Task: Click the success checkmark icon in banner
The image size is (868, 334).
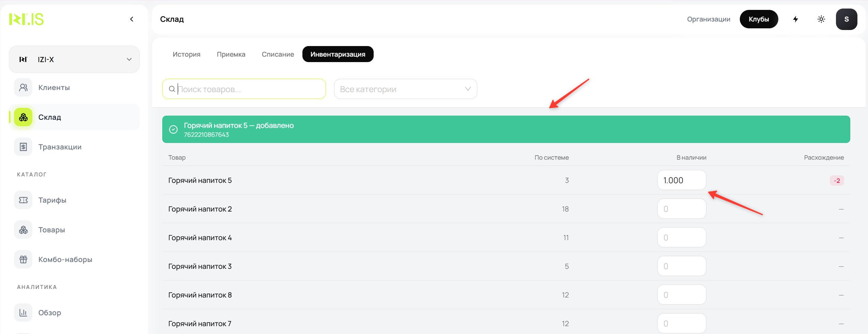Action: 173,130
